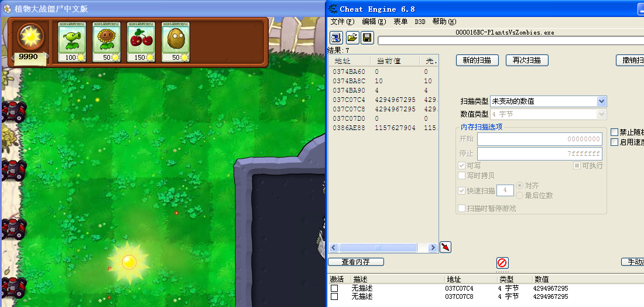
Task: Click the Cheat Engine title bar logo
Action: (x=333, y=9)
